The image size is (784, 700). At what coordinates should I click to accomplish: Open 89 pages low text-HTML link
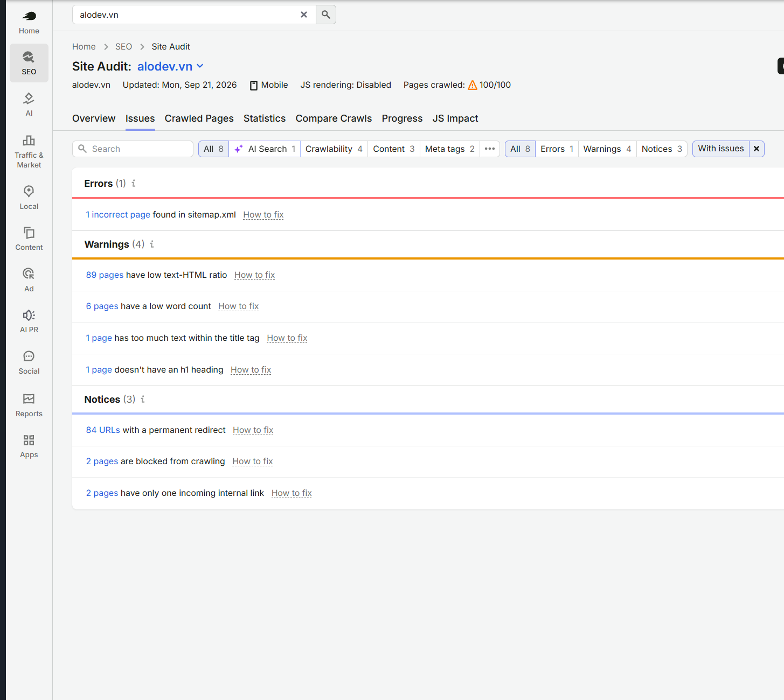(x=105, y=275)
